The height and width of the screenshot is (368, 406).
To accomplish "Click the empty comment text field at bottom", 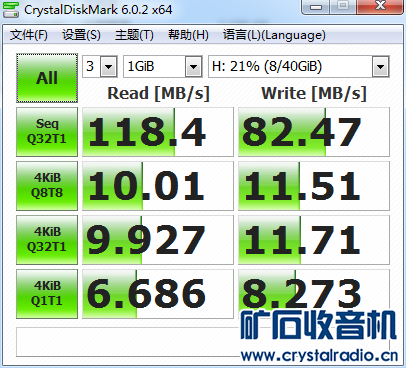I will click(128, 342).
